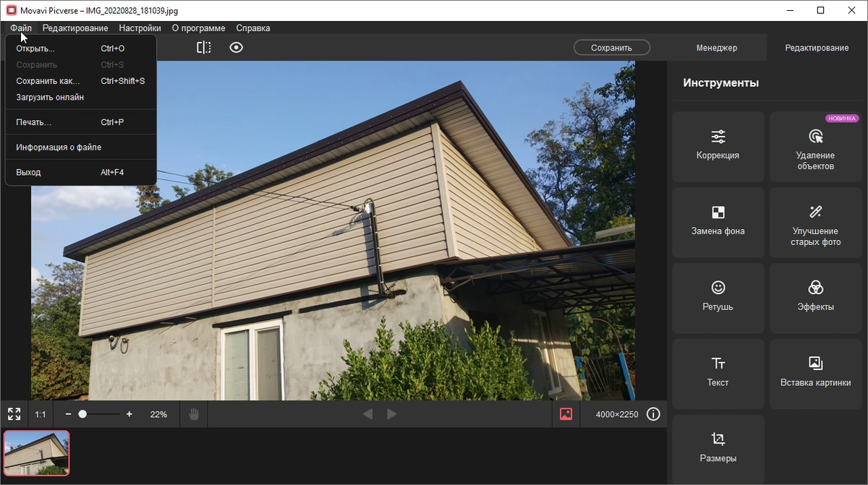The height and width of the screenshot is (485, 868).
Task: Go to next image arrow
Action: [392, 414]
